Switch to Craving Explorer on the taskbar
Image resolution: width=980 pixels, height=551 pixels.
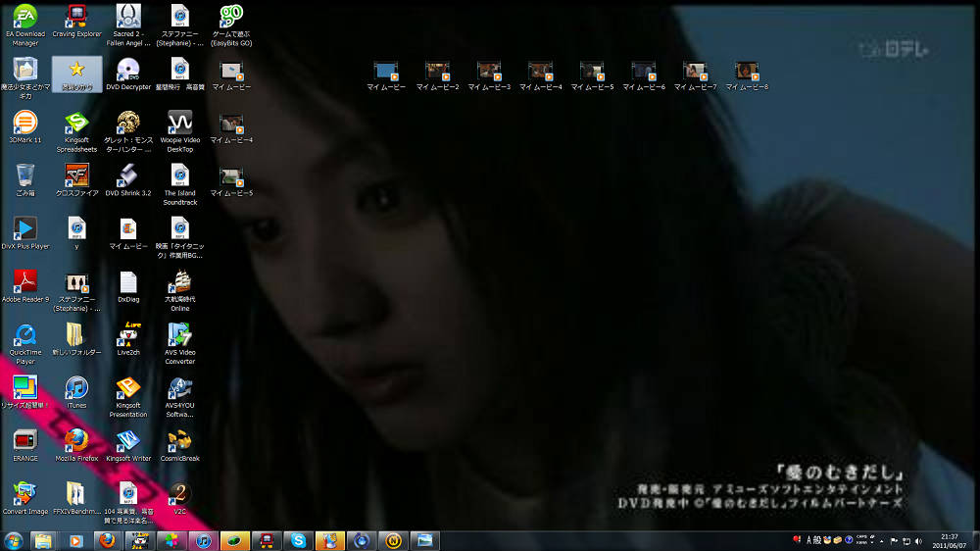click(x=267, y=541)
